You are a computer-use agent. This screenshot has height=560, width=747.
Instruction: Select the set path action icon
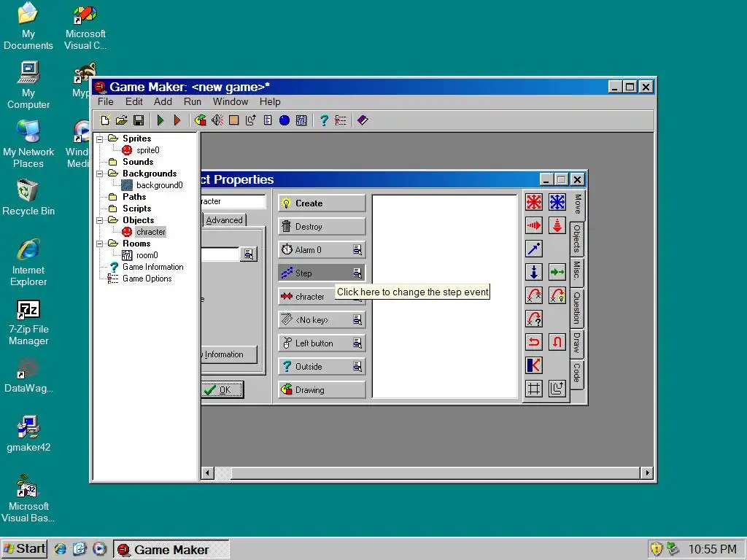pyautogui.click(x=557, y=389)
